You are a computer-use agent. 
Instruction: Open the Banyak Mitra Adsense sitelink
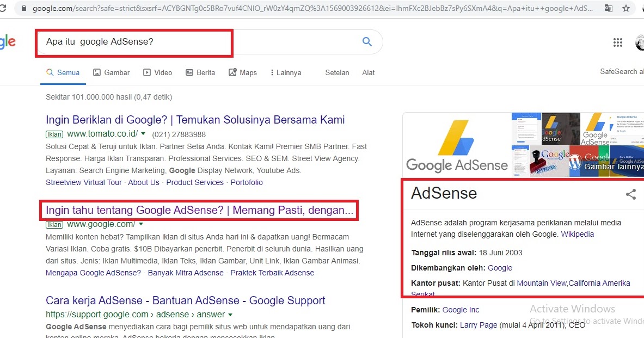(186, 273)
